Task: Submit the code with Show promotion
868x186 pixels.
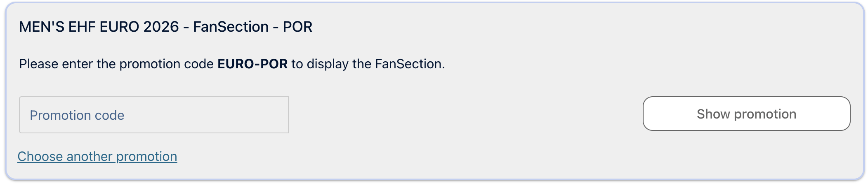Action: coord(746,114)
